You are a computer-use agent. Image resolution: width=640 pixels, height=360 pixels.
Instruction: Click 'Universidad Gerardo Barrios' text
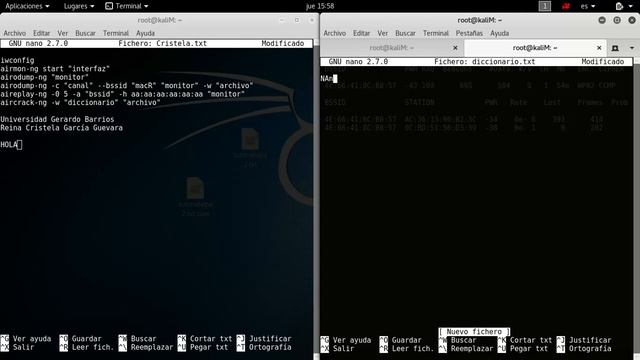[57, 119]
